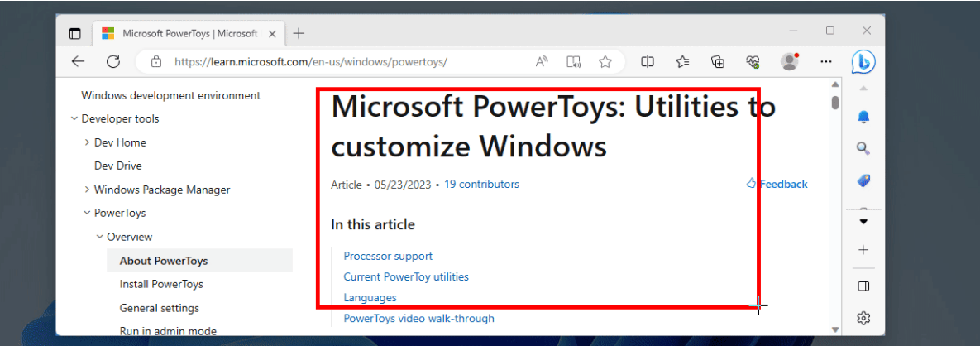Open Run in admin mode nav item
The width and height of the screenshot is (980, 346).
click(x=168, y=331)
